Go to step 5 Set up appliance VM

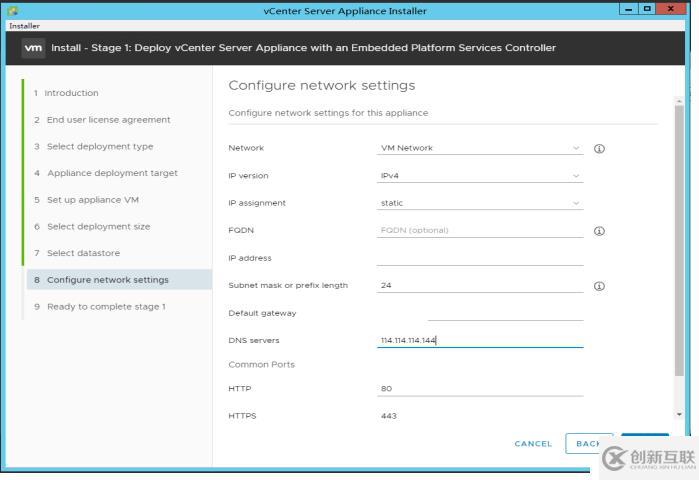click(86, 200)
